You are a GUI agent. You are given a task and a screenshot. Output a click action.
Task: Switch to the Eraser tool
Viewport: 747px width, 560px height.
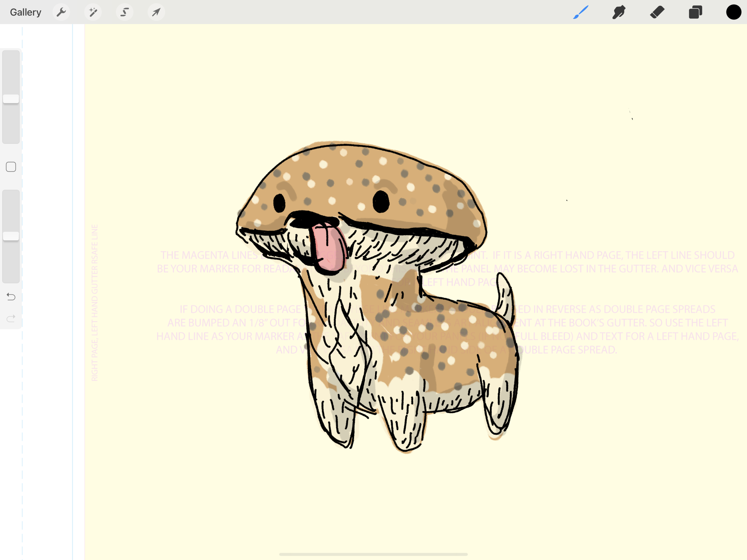tap(657, 12)
